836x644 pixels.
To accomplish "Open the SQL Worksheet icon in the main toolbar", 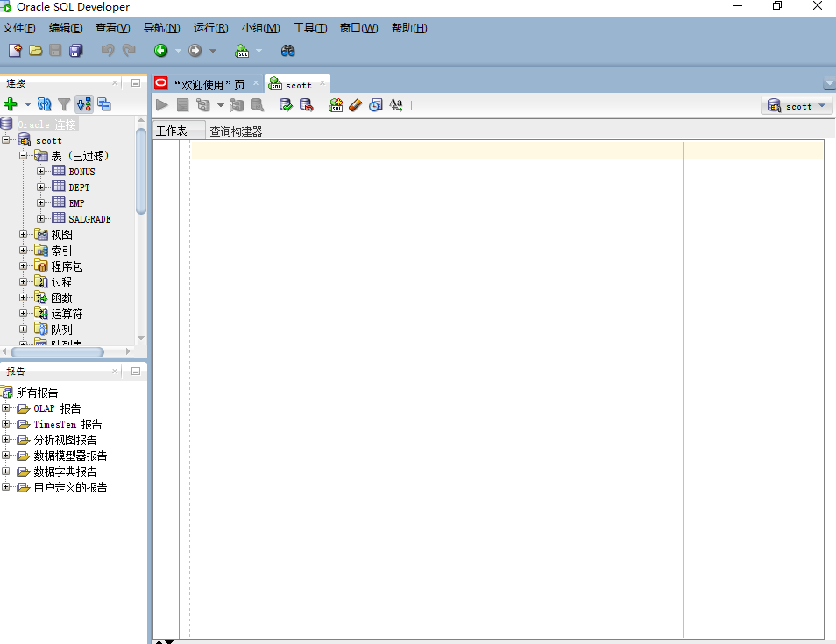I will pyautogui.click(x=242, y=51).
